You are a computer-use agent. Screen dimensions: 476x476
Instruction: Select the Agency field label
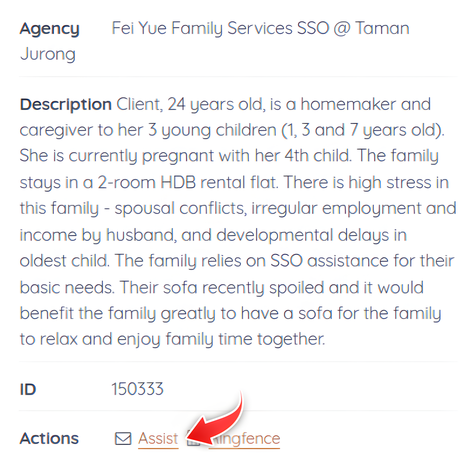[x=49, y=28]
